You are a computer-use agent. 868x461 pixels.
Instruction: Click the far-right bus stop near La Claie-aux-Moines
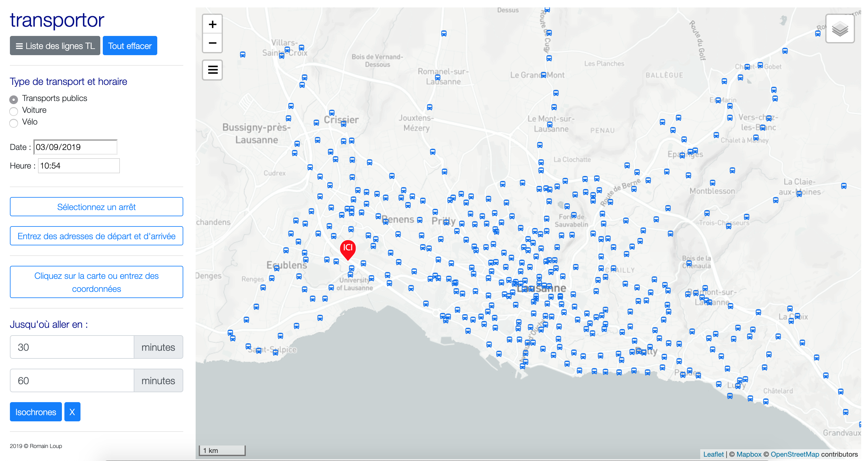tap(844, 186)
